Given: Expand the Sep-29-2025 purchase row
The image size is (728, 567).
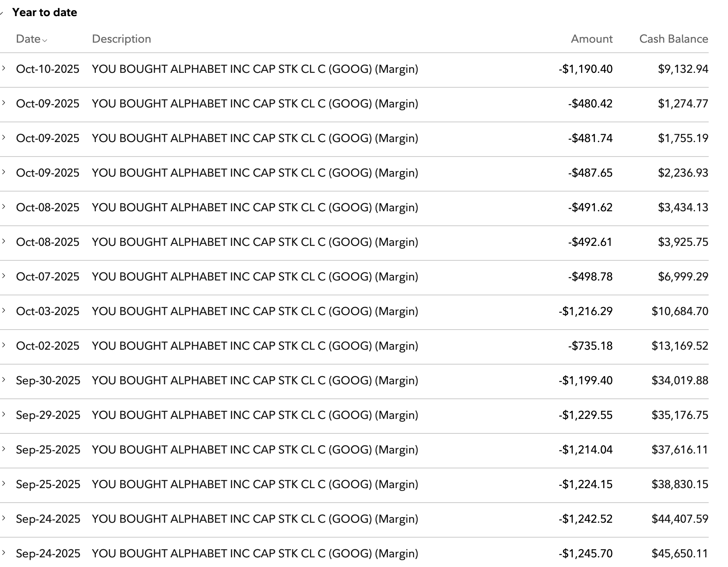Looking at the screenshot, I should (4, 415).
